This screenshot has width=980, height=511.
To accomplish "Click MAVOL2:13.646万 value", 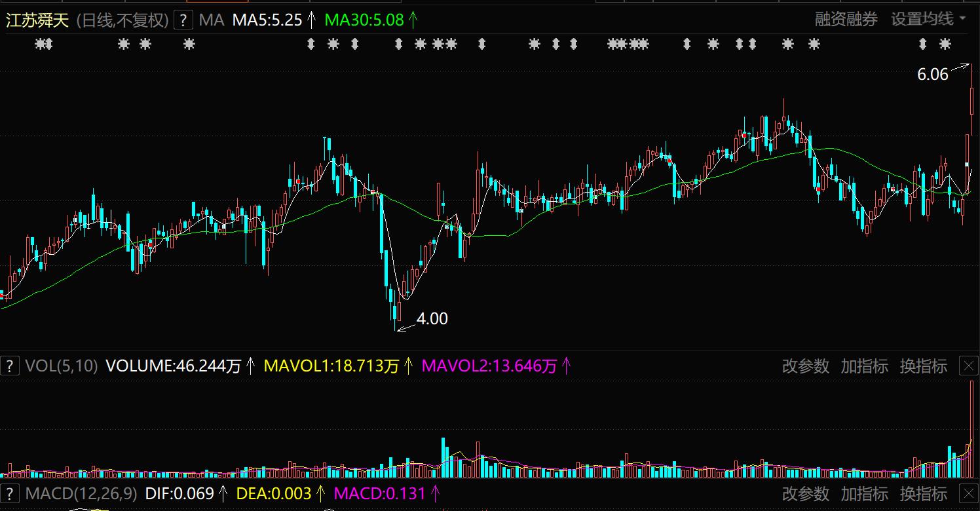I will 489,366.
